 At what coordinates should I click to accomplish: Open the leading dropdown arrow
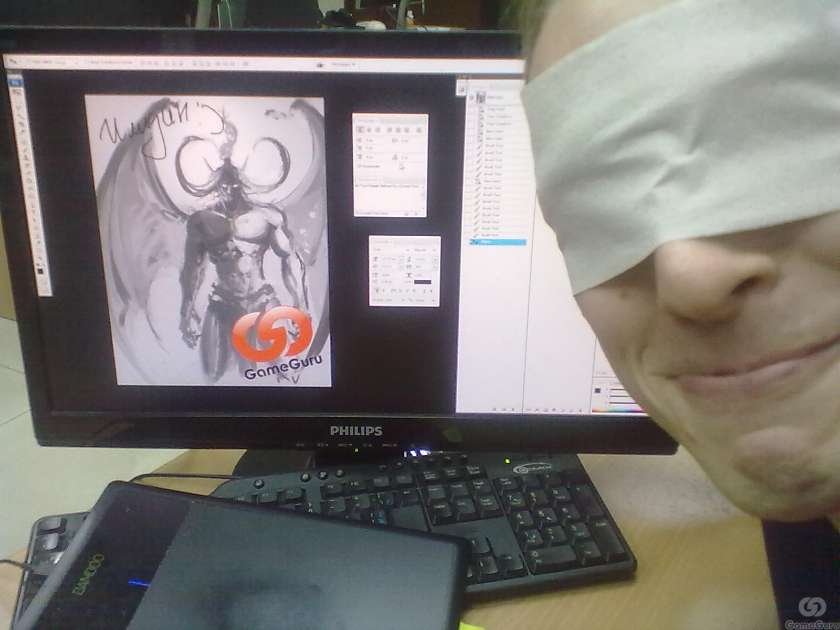click(x=435, y=259)
